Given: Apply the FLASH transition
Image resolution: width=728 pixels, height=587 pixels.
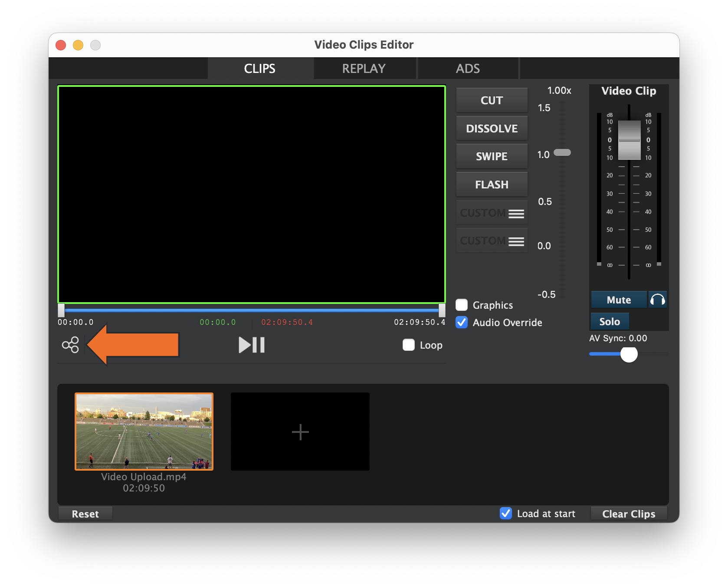Looking at the screenshot, I should (492, 184).
